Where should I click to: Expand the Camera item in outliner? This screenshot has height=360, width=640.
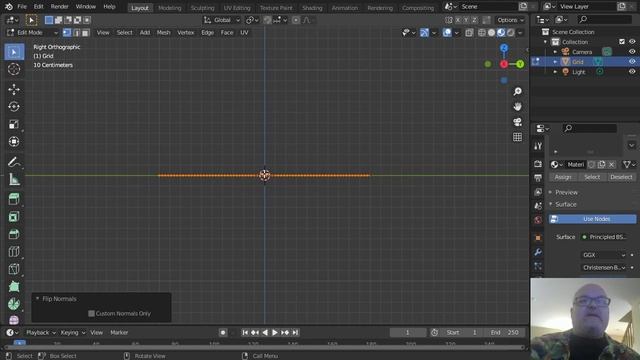(555, 52)
